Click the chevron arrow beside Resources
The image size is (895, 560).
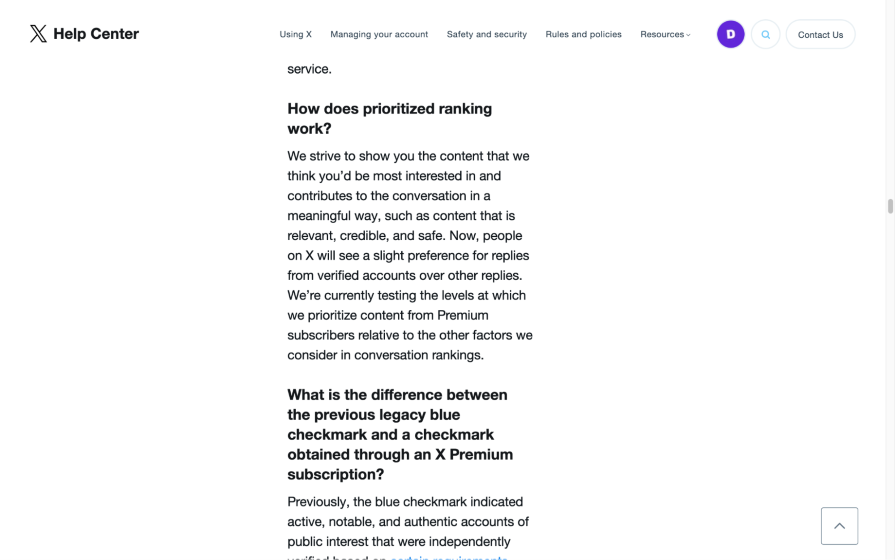(x=689, y=35)
